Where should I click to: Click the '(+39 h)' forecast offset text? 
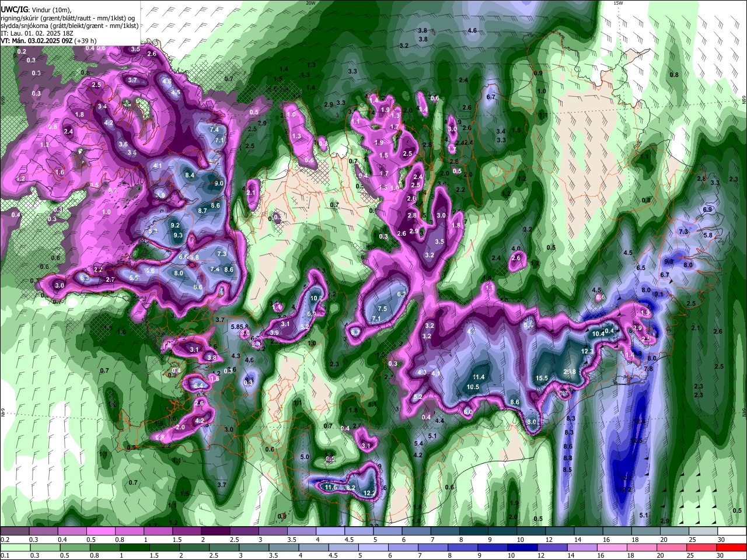pyautogui.click(x=86, y=40)
